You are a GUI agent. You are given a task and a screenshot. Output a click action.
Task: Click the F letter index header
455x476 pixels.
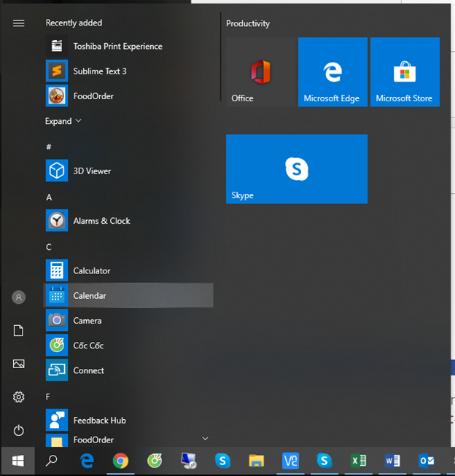pyautogui.click(x=47, y=397)
